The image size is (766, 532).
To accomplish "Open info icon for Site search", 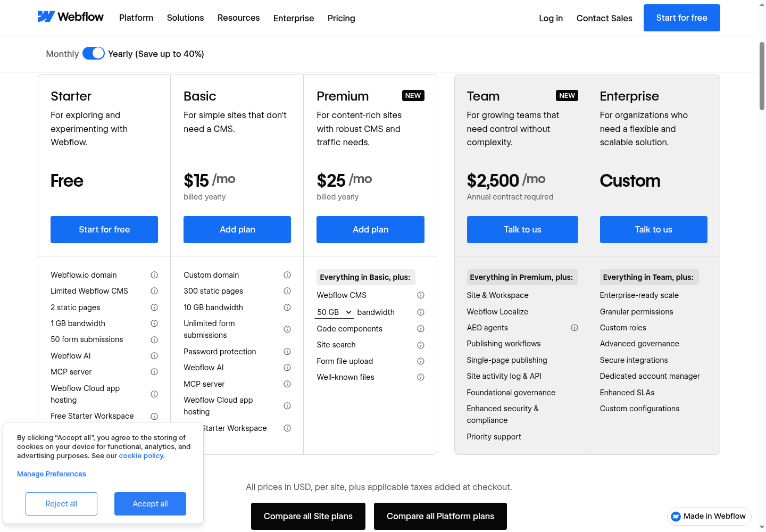I will pos(421,345).
